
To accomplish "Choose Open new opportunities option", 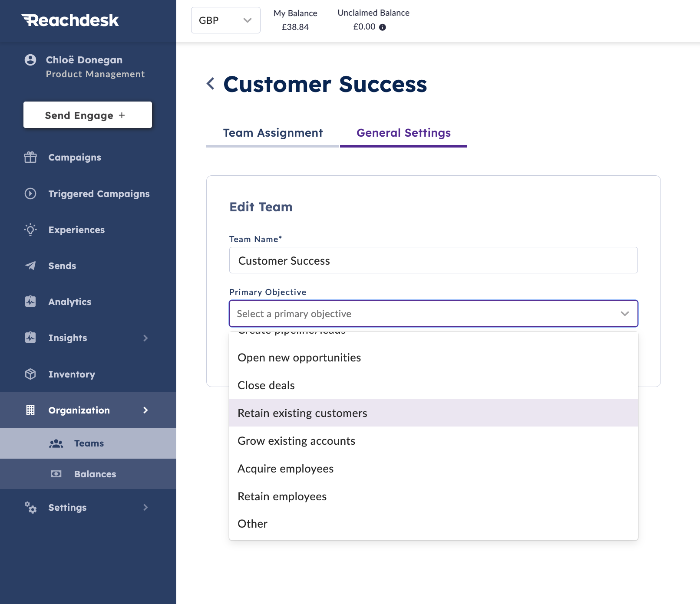I will (x=433, y=358).
